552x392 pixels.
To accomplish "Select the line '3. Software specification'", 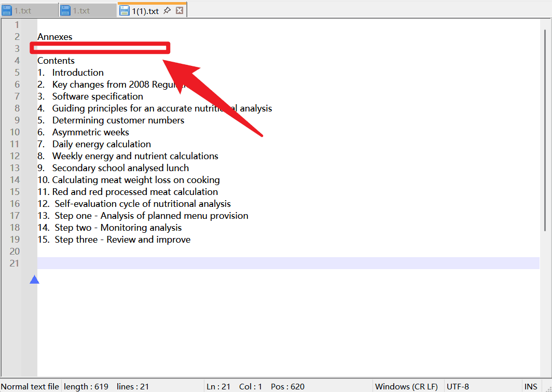I will (90, 96).
